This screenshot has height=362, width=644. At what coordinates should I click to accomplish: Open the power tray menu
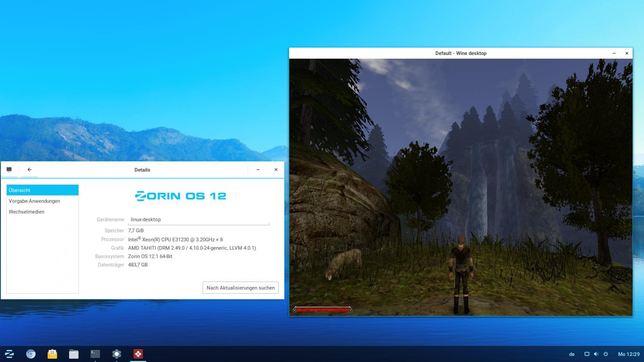pyautogui.click(x=606, y=354)
